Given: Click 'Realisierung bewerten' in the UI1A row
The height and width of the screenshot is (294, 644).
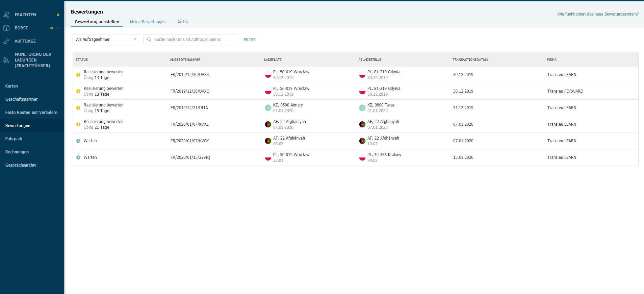Looking at the screenshot, I should click(x=104, y=105).
